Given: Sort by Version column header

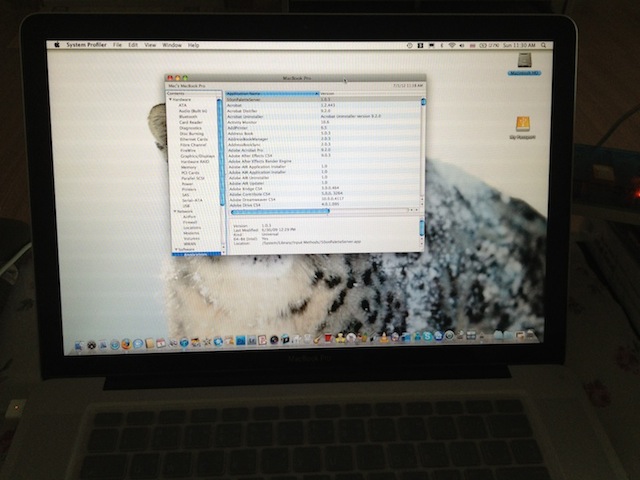Looking at the screenshot, I should (x=370, y=94).
